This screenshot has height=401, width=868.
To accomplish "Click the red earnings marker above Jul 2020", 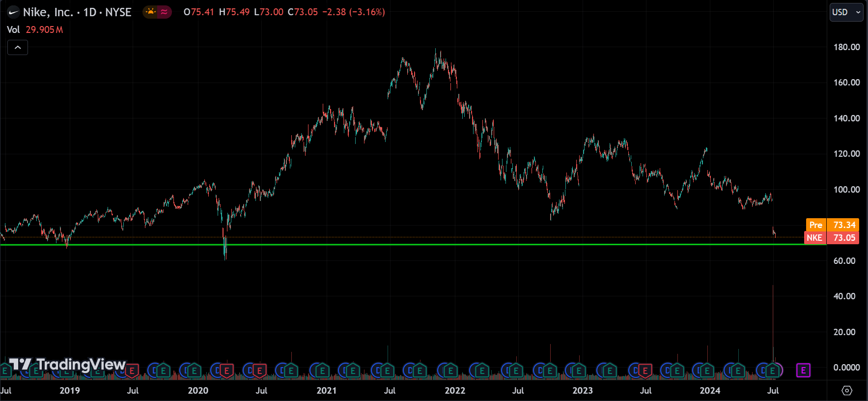I will pos(259,371).
